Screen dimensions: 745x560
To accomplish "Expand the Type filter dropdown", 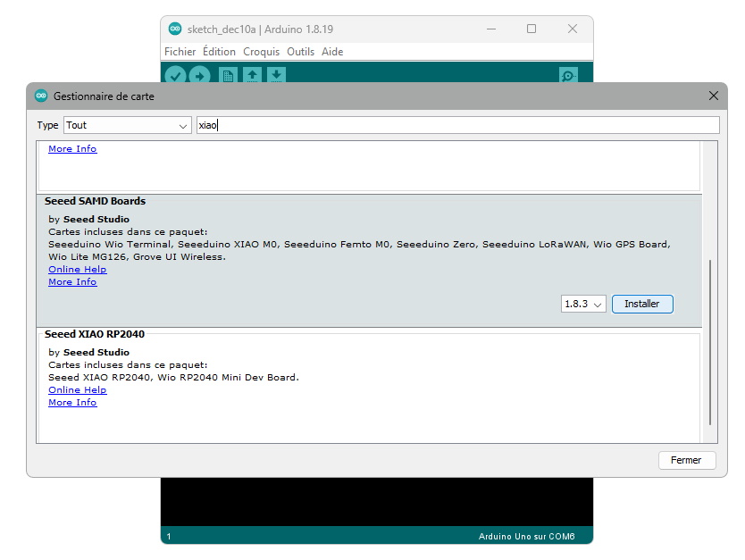I will click(127, 125).
